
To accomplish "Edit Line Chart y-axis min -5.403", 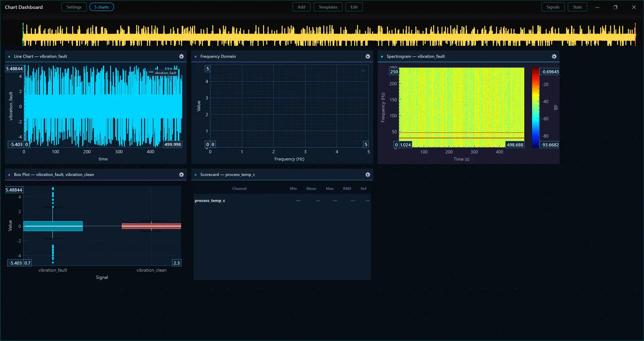I will pos(16,145).
